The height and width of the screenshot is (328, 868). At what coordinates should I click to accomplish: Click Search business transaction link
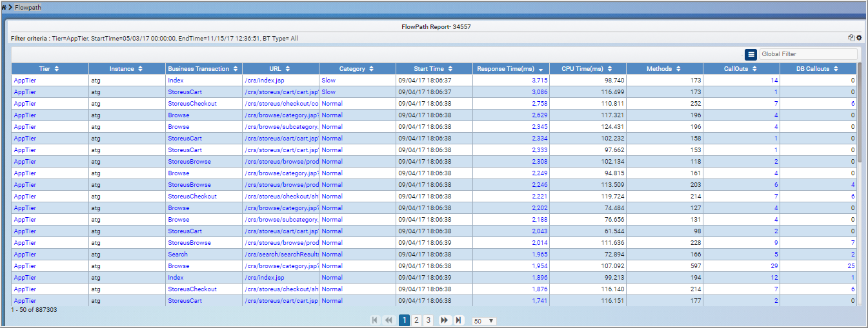pos(177,255)
